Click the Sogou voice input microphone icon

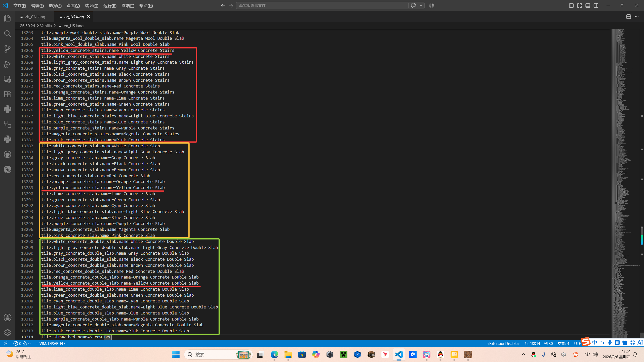pos(610,342)
